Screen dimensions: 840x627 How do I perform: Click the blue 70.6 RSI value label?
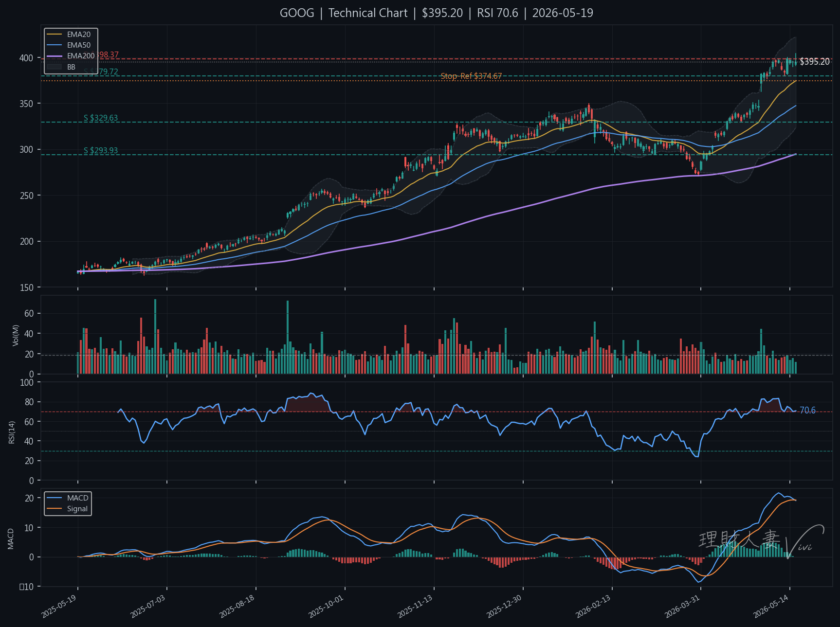(807, 411)
